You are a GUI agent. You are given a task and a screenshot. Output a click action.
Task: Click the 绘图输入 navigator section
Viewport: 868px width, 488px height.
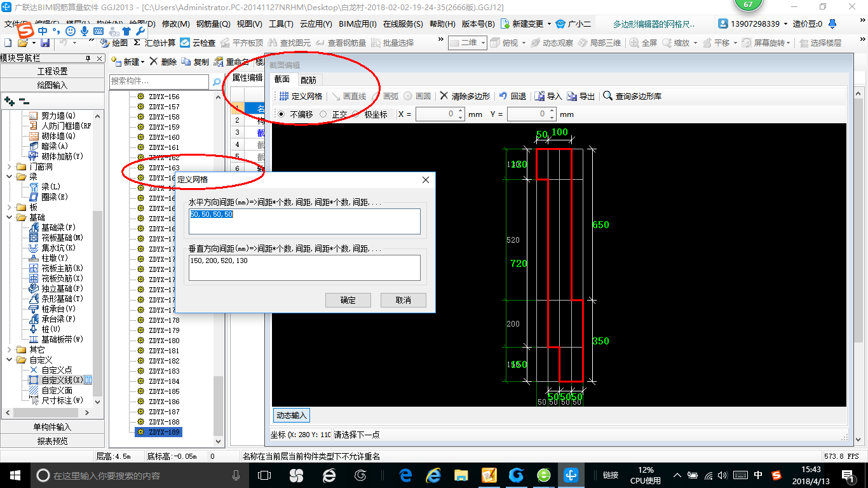click(52, 85)
